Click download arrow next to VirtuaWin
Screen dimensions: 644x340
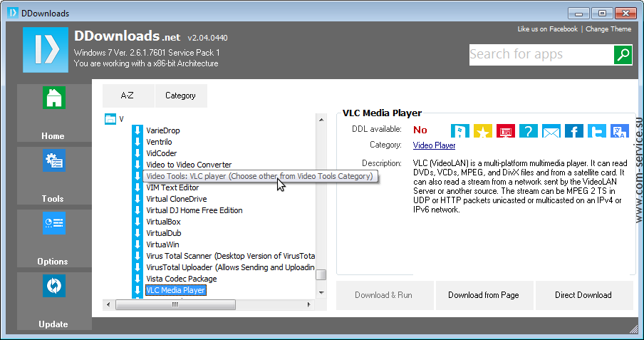(x=137, y=244)
